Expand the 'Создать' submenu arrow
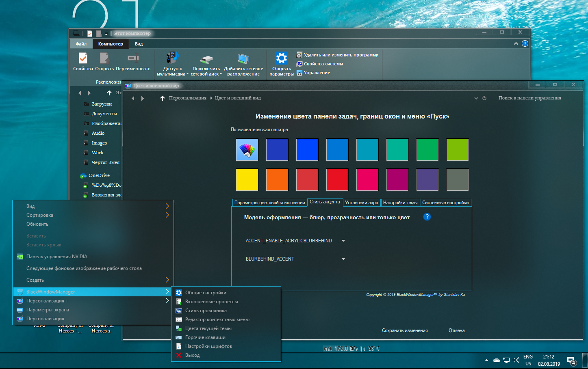588x369 pixels. (x=167, y=280)
